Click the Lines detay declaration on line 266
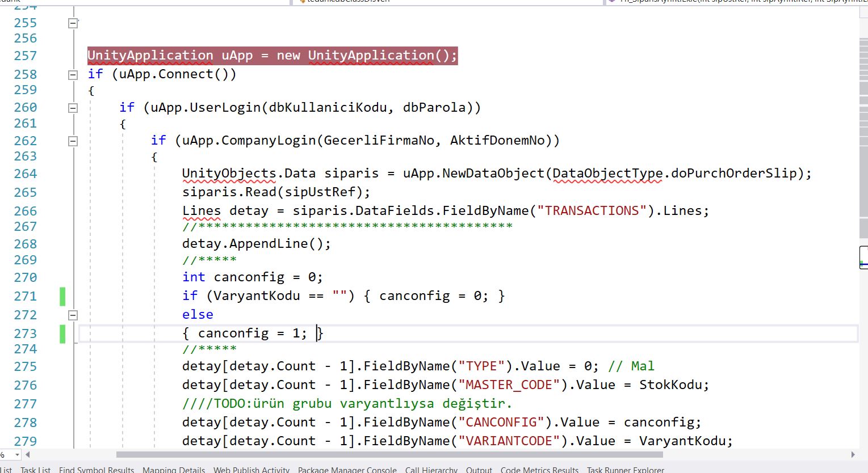Viewport: 868px width, 473px height. (446, 211)
